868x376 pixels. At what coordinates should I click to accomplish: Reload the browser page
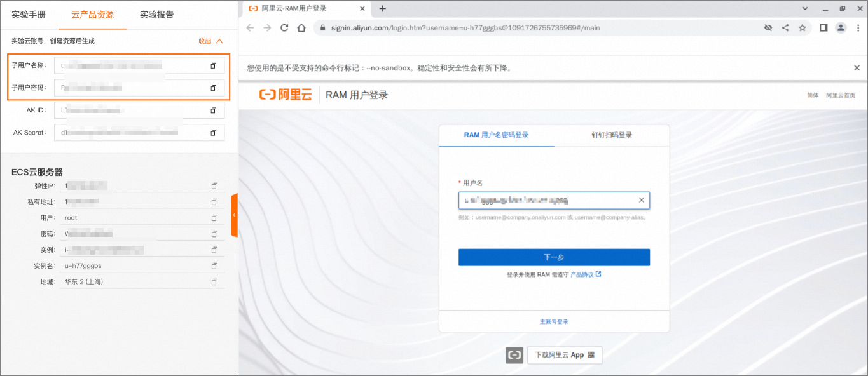(x=284, y=28)
